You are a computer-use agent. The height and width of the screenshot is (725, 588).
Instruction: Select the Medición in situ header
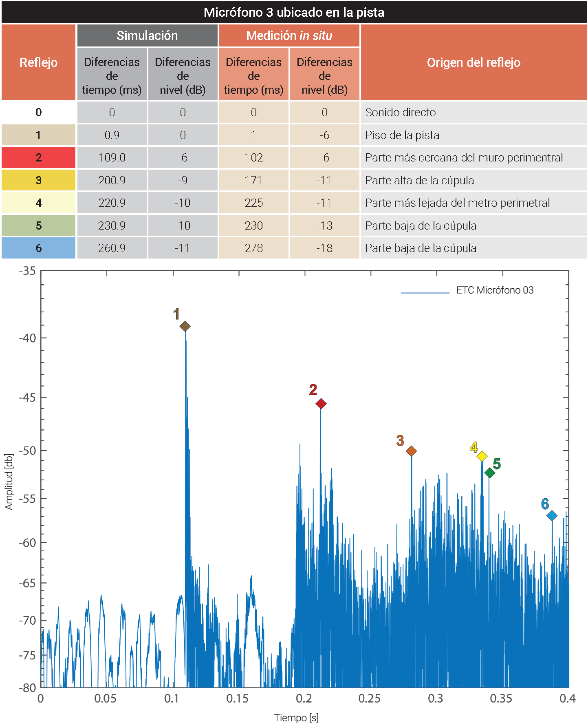coord(289,35)
